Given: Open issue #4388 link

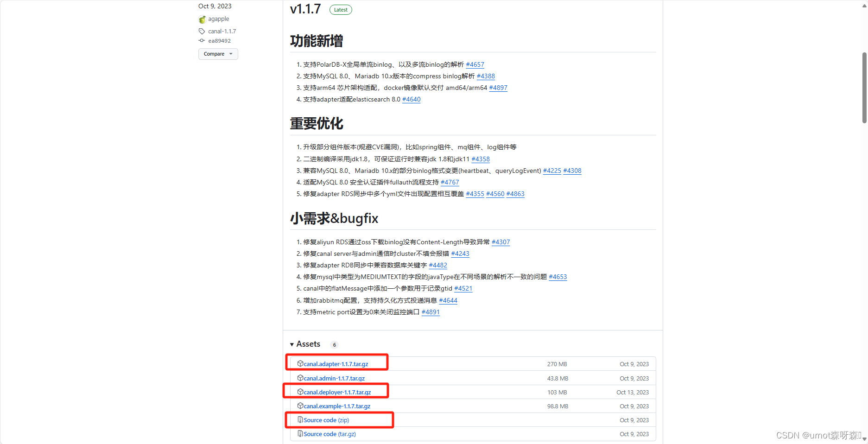Looking at the screenshot, I should [486, 76].
